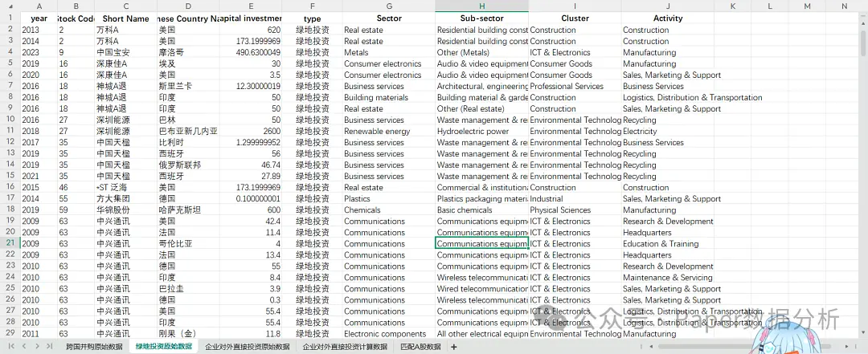
Task: Go to first sheet navigation arrow
Action: coord(10,346)
